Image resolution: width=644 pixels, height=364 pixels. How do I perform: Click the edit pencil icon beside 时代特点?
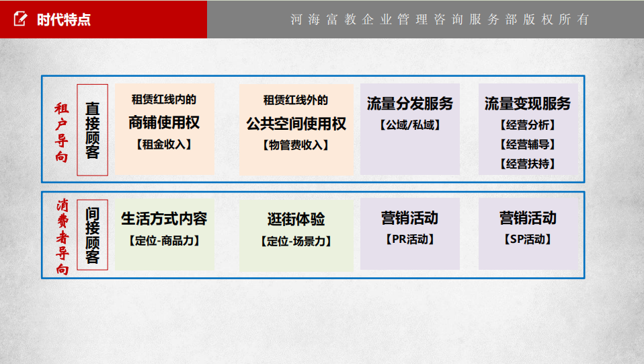coord(20,19)
